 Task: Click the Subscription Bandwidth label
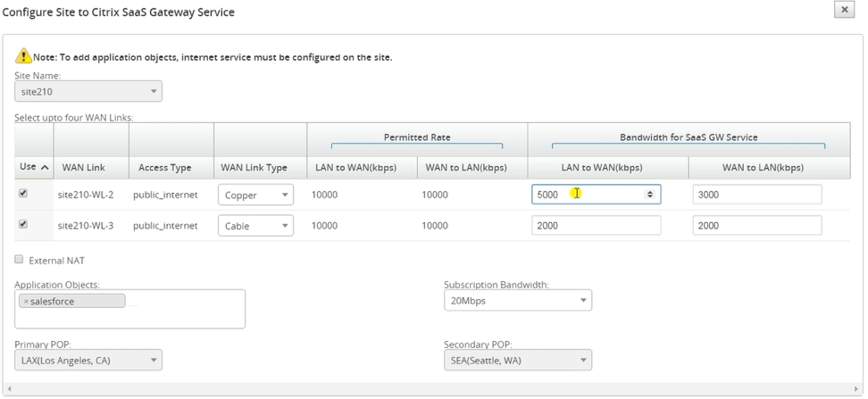(497, 285)
